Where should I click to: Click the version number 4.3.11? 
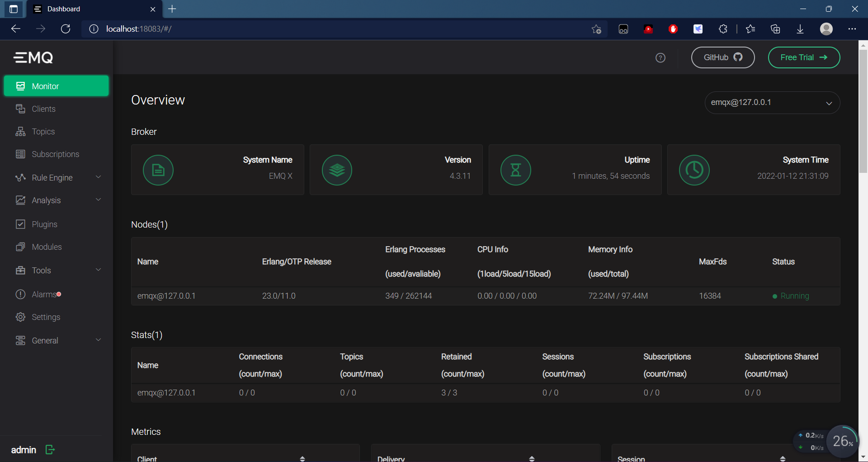(460, 176)
